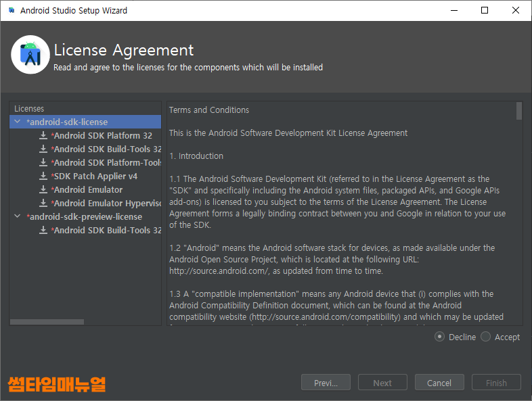Image resolution: width=532 pixels, height=401 pixels.
Task: Select the Accept radio button
Action: 485,337
